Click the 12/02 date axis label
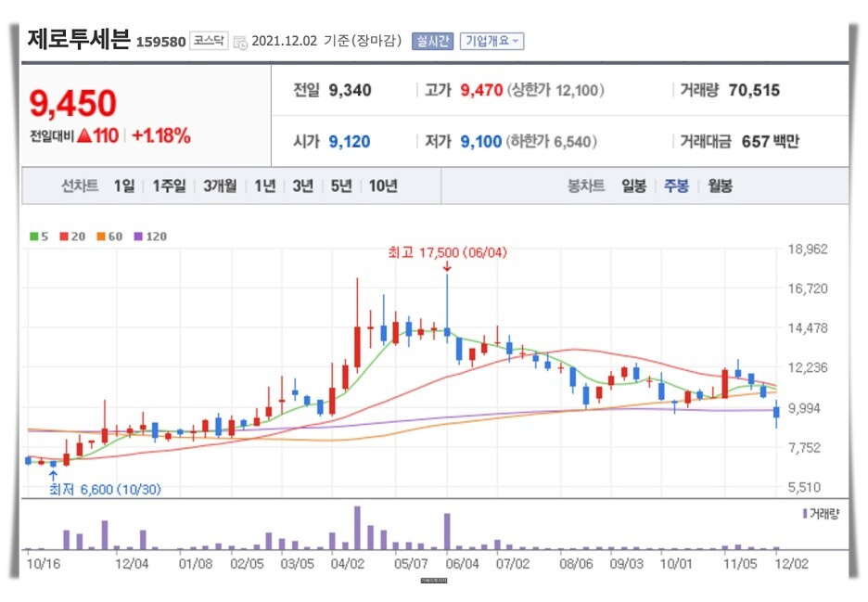Viewport: 868px width, 602px height. click(x=792, y=564)
